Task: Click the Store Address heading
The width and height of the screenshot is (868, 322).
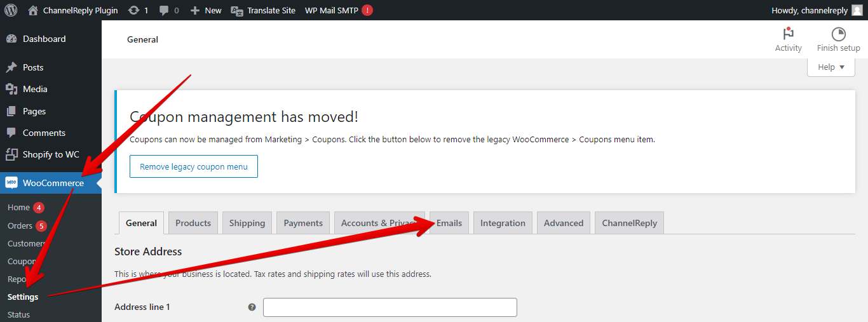Action: pos(148,252)
